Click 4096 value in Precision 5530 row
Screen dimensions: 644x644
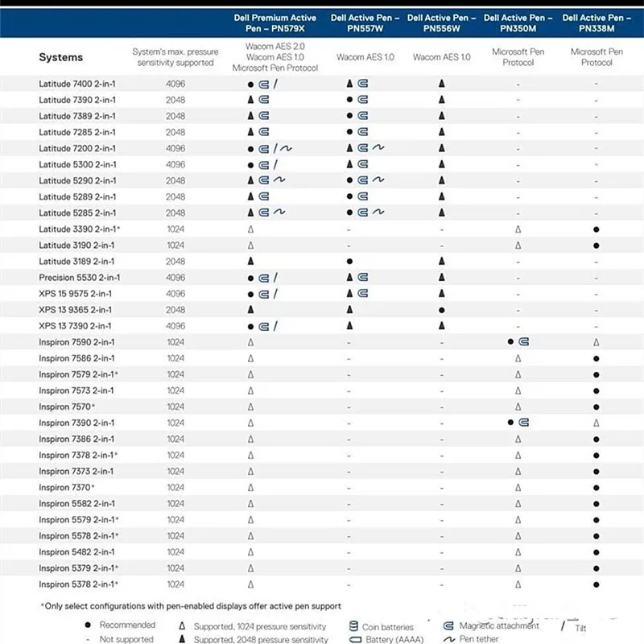coord(175,278)
